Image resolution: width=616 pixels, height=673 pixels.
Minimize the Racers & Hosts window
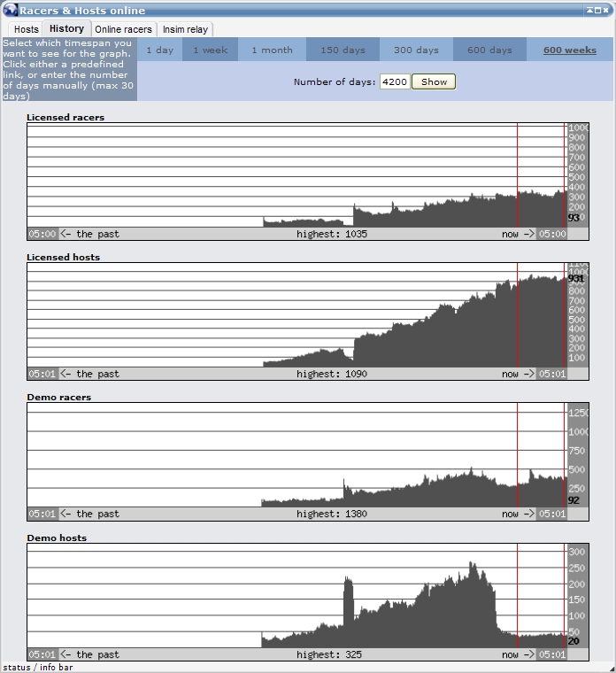(x=589, y=10)
